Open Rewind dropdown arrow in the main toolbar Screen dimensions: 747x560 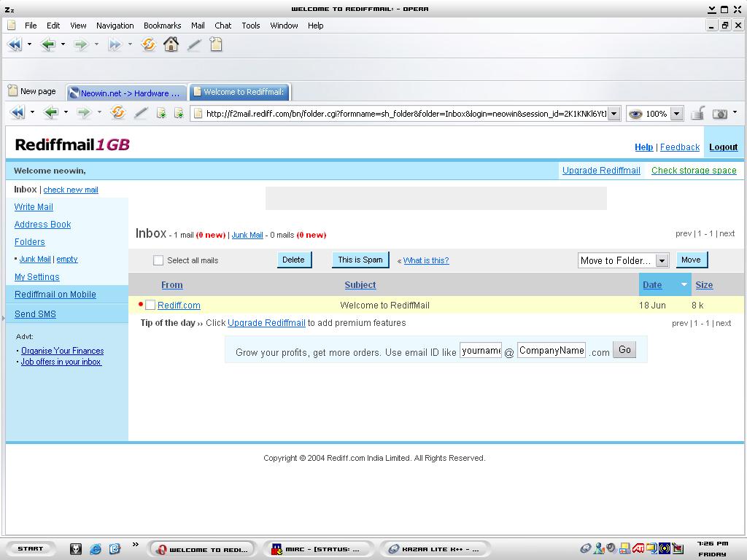coord(29,44)
